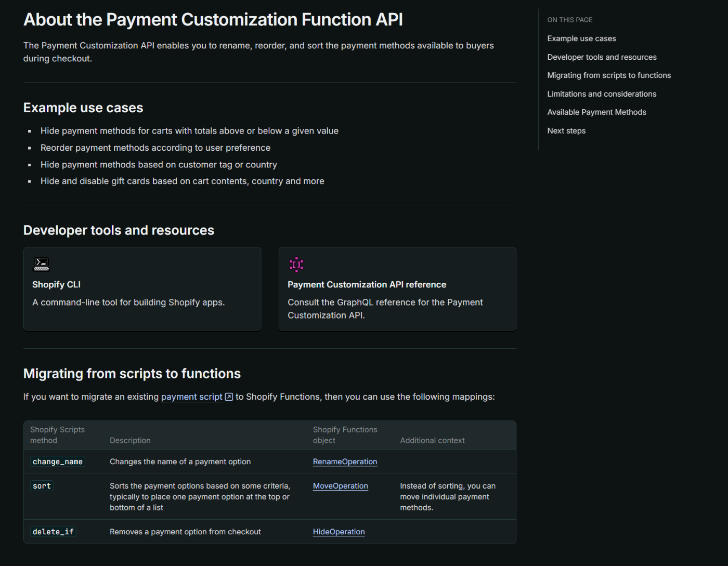Click the change_name code cell
The width and height of the screenshot is (728, 566).
click(58, 462)
